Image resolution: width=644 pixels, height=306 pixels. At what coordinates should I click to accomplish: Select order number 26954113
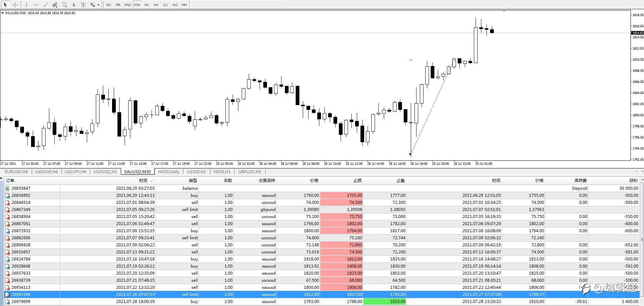click(x=21, y=287)
